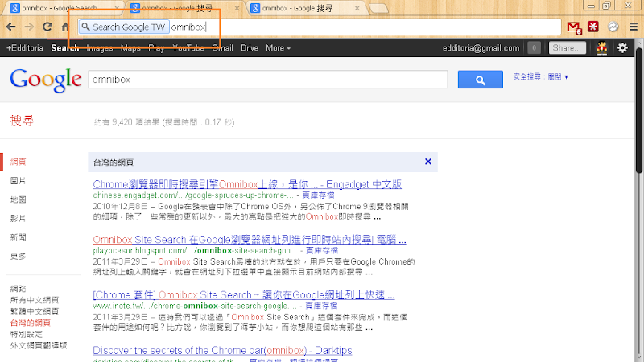
Task: Open 特別設定 option
Action: click(x=27, y=334)
